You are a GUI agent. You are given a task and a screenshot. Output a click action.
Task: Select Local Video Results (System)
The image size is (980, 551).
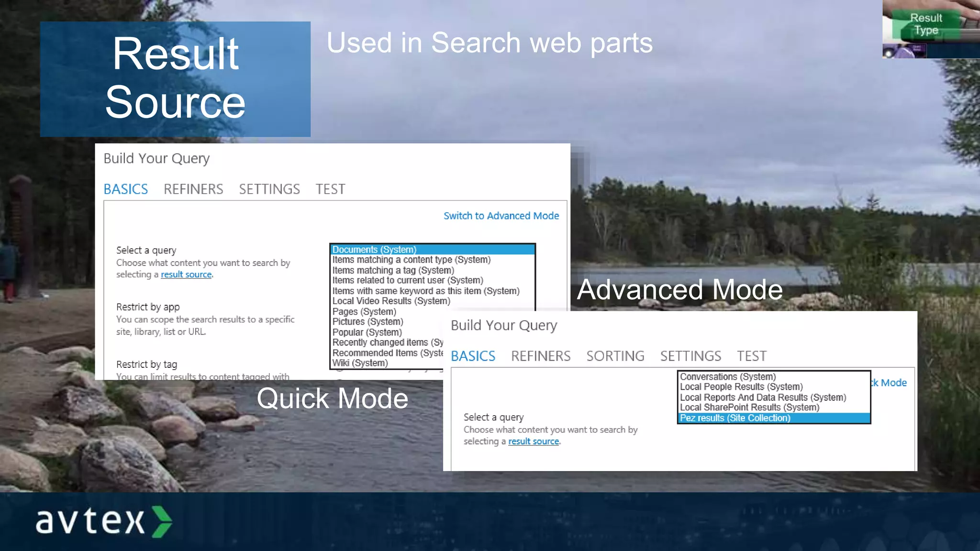(391, 301)
